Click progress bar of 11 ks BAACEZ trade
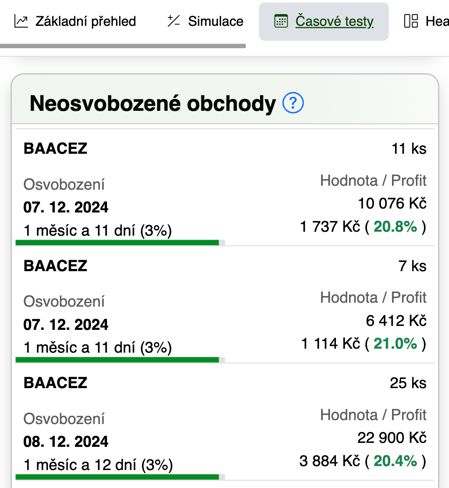Image resolution: width=449 pixels, height=488 pixels. [x=120, y=243]
